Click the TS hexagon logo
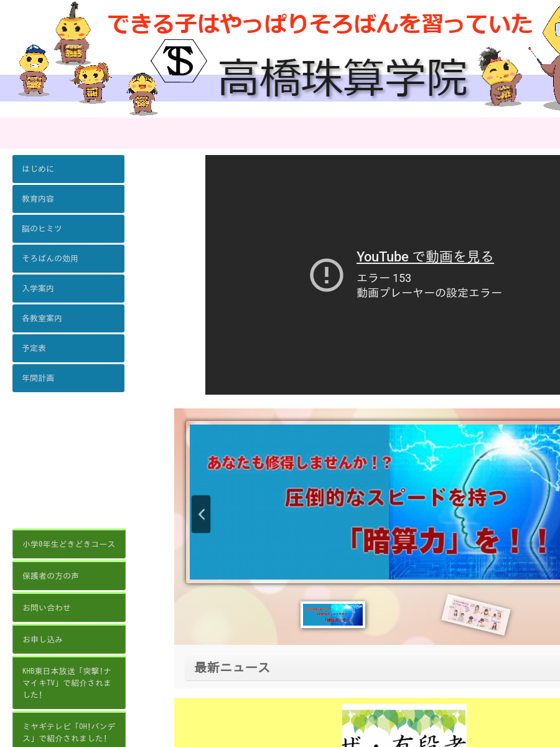The height and width of the screenshot is (747, 560). pos(179,60)
